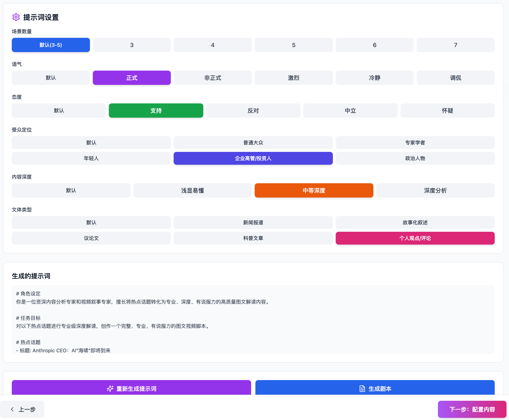Click the gear icon next to 提示词设置
509x420 pixels.
(16, 17)
